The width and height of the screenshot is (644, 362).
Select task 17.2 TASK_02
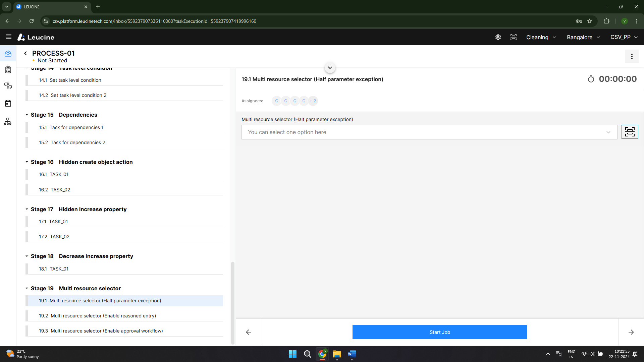point(124,237)
